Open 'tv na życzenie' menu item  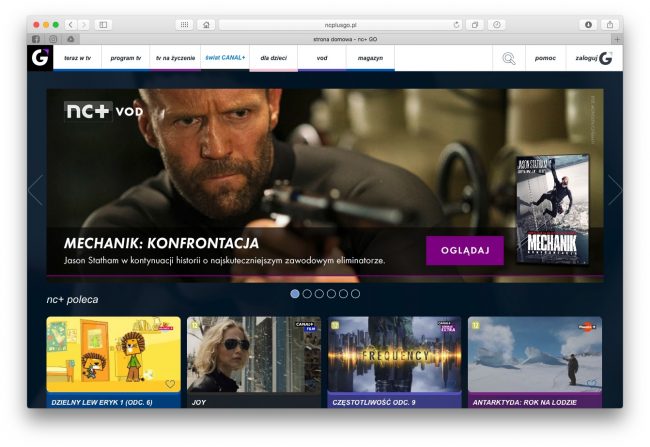coord(175,58)
